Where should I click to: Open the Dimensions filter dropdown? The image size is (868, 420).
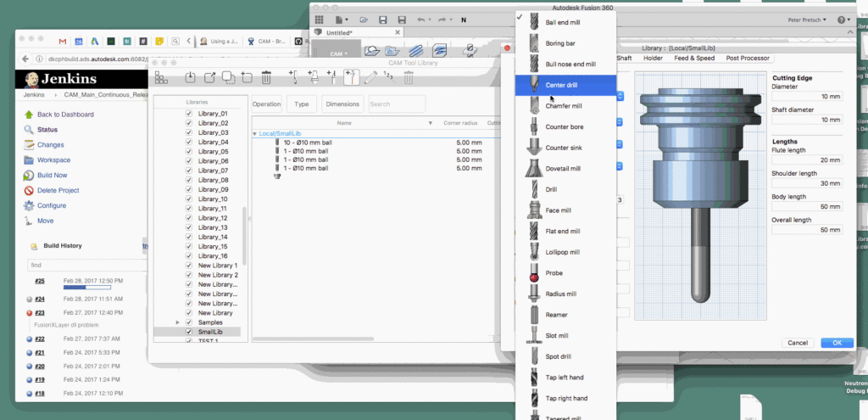coord(342,104)
